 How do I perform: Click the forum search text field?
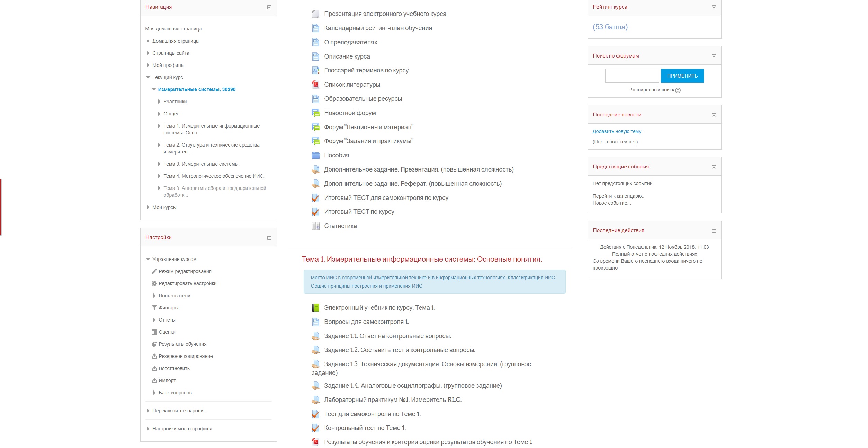[x=632, y=76]
